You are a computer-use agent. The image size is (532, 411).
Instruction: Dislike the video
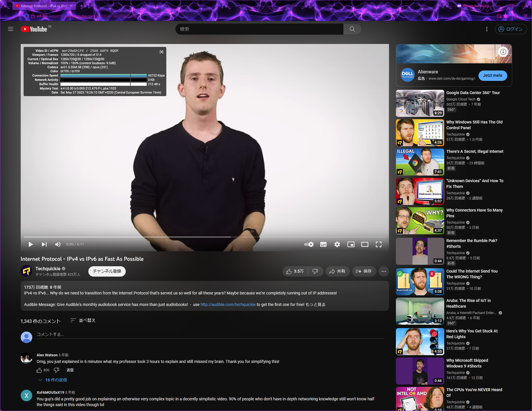tap(315, 271)
